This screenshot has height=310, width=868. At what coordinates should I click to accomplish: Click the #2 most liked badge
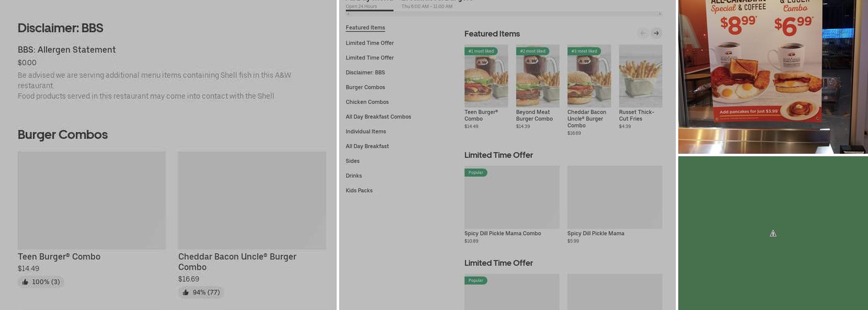pyautogui.click(x=533, y=51)
